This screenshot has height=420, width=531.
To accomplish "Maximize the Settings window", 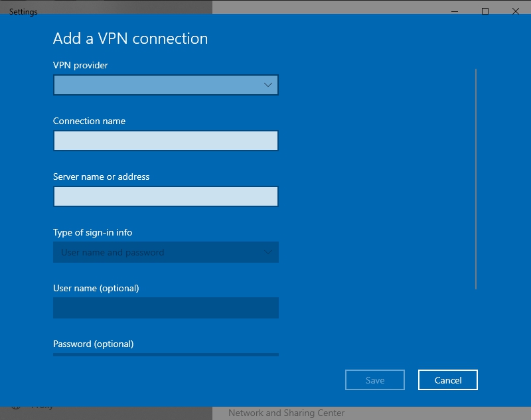I will tap(485, 11).
